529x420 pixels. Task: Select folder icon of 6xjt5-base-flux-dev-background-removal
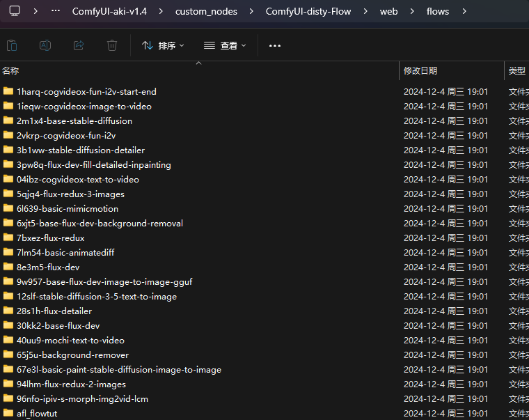pos(8,223)
